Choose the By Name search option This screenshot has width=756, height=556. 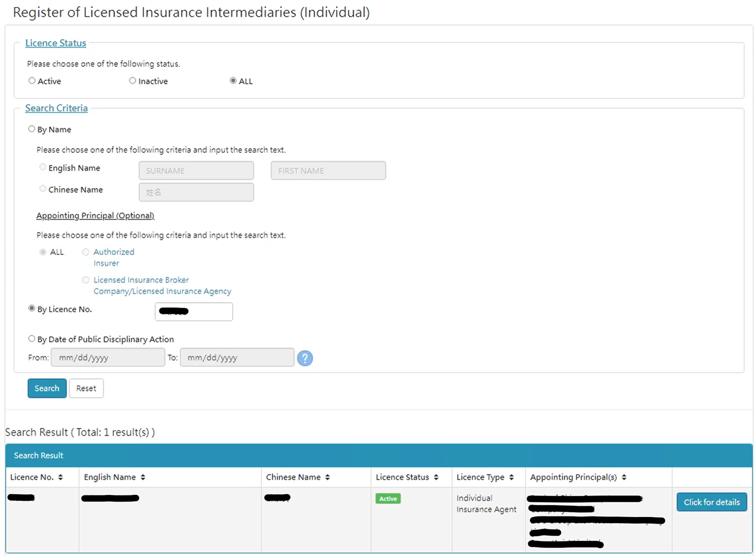(31, 129)
